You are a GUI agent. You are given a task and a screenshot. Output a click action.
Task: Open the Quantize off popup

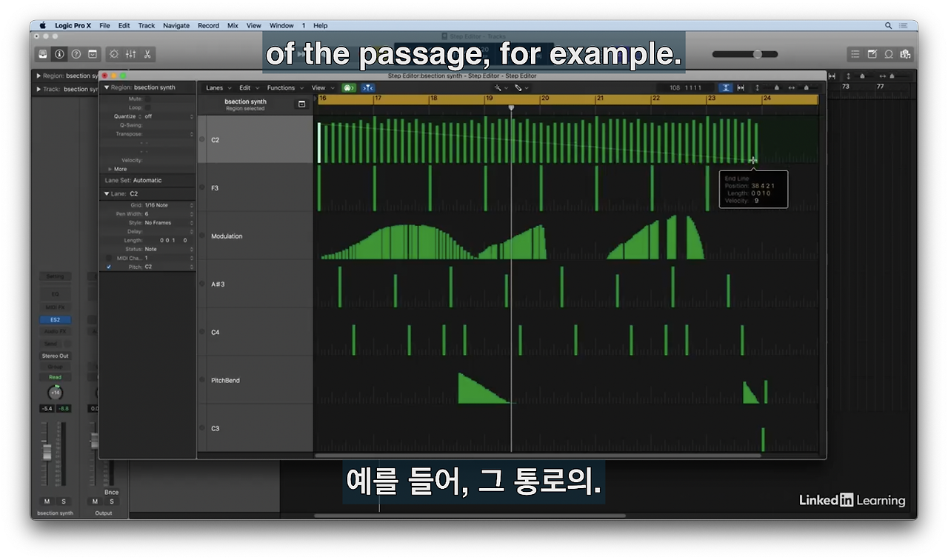click(x=169, y=116)
